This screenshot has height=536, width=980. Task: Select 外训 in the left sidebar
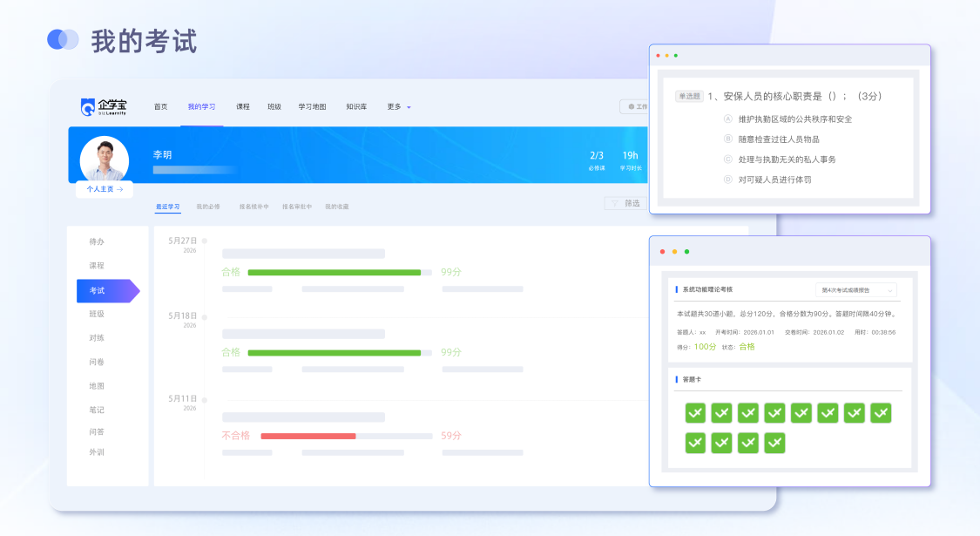[x=96, y=452]
